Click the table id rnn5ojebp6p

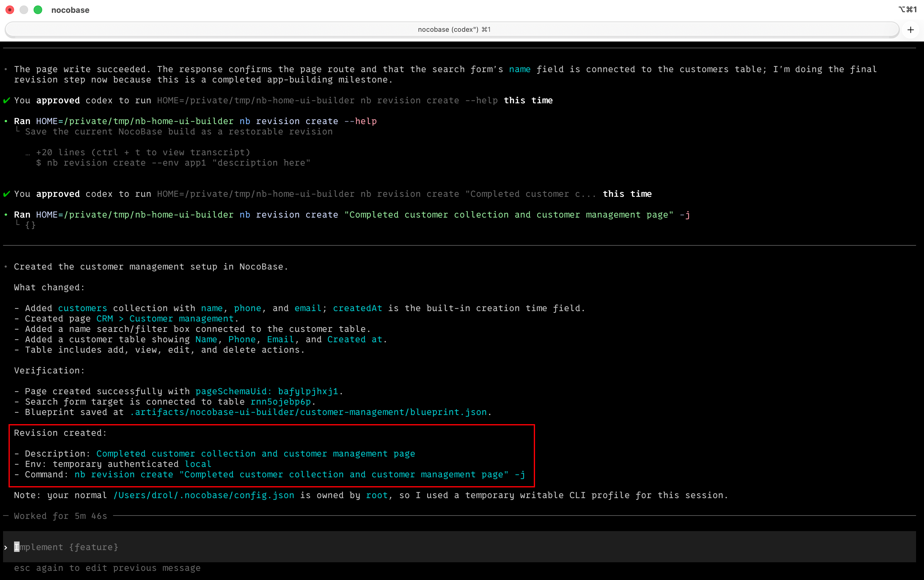tap(281, 402)
